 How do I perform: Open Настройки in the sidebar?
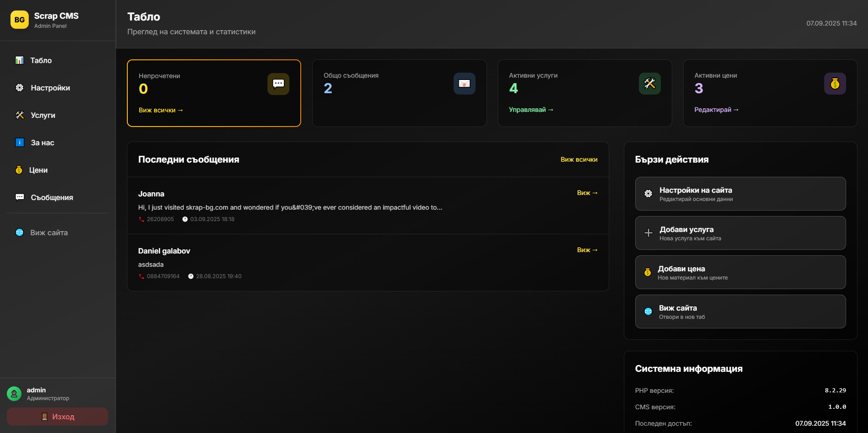pos(50,88)
